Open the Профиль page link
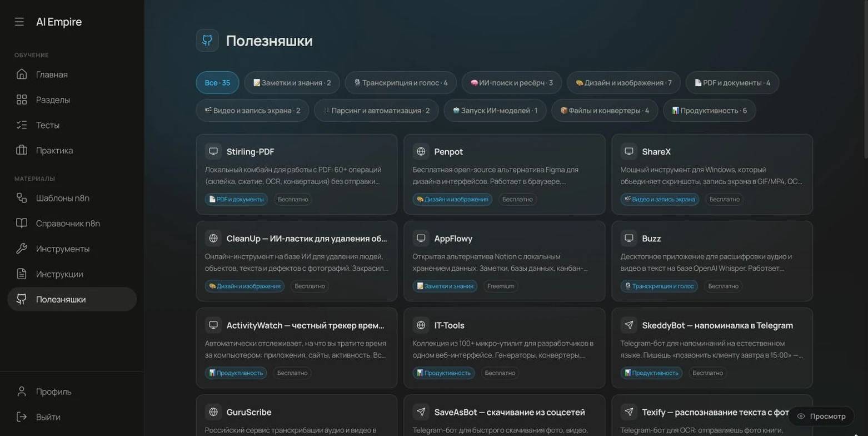This screenshot has width=868, height=436. (x=72, y=392)
